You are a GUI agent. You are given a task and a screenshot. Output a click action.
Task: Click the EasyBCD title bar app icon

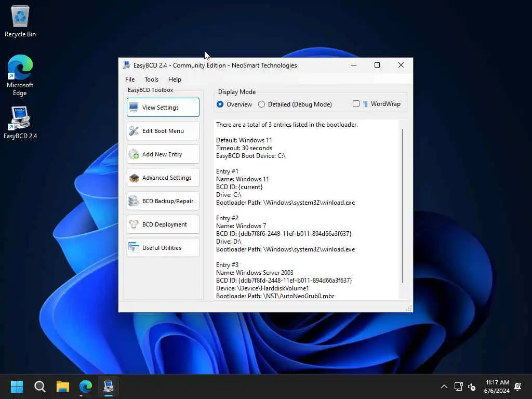127,65
